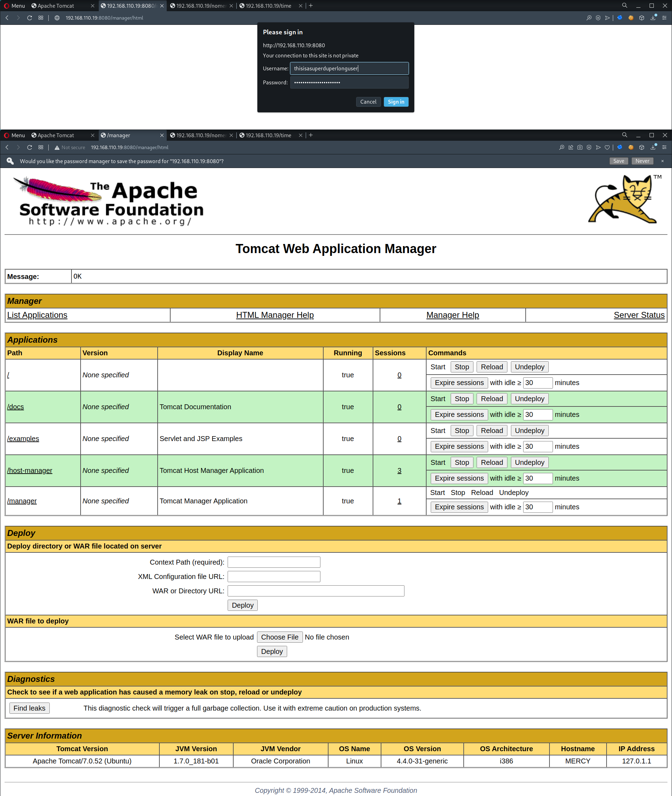
Task: Click Find leaks button
Action: (x=29, y=708)
